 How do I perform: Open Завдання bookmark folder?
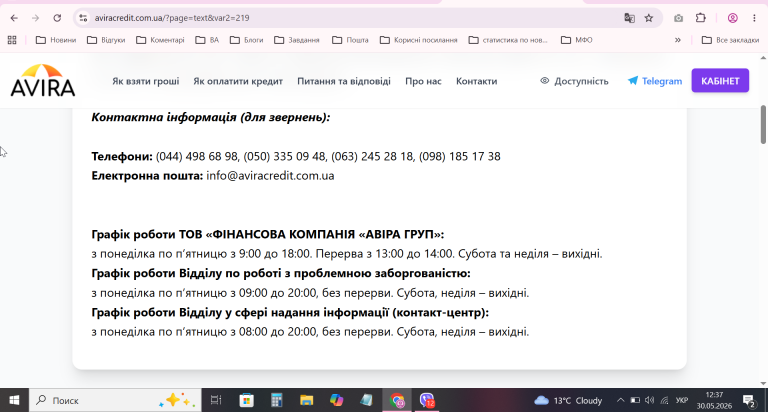[x=297, y=40]
